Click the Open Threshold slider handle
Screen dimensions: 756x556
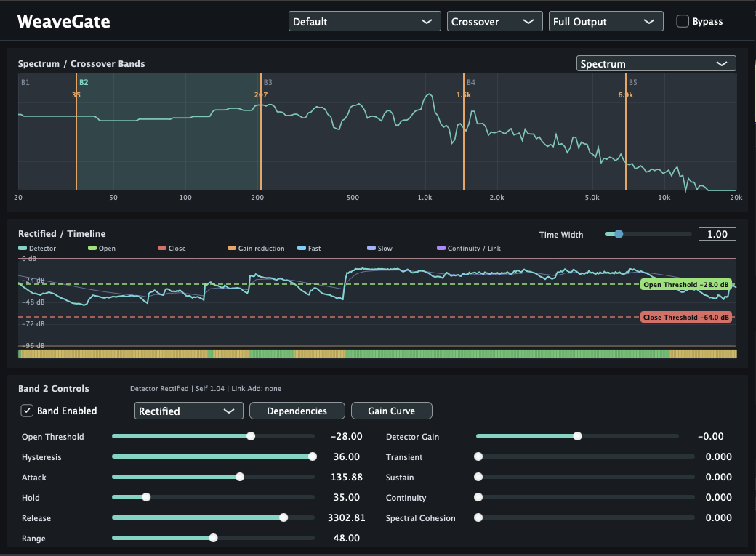point(251,436)
